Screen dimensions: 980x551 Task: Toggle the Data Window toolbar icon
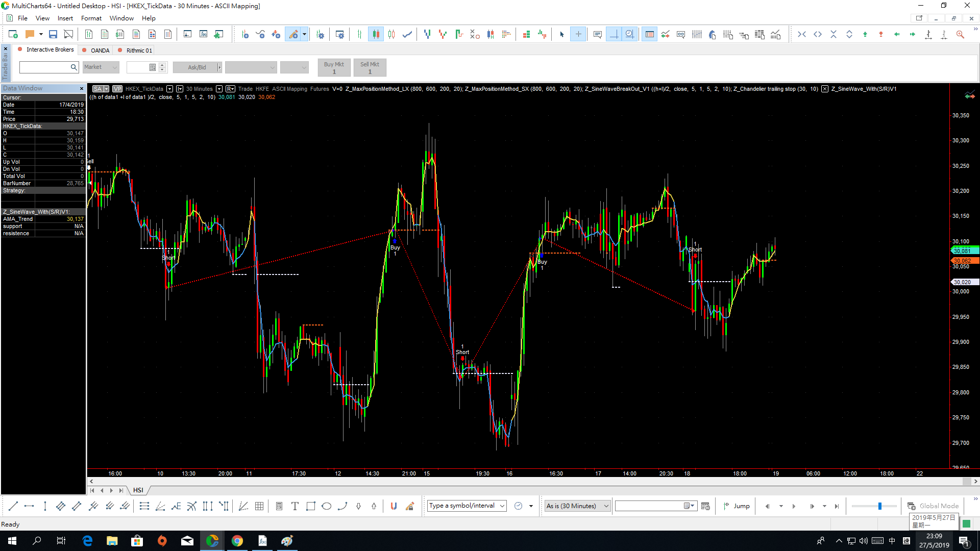pos(649,34)
